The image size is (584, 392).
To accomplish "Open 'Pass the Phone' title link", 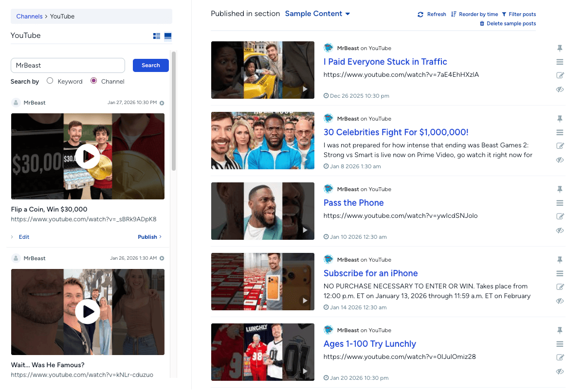I will click(x=353, y=203).
